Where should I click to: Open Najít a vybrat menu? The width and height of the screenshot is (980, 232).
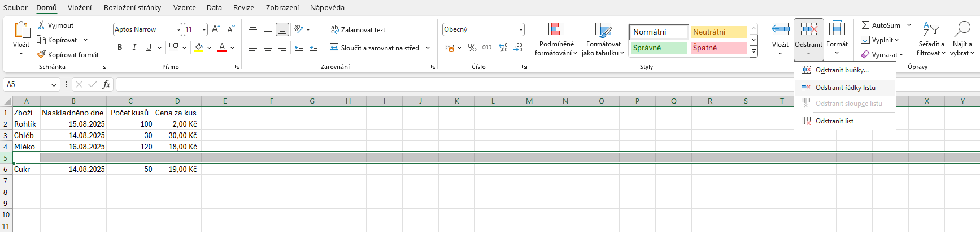click(x=961, y=38)
